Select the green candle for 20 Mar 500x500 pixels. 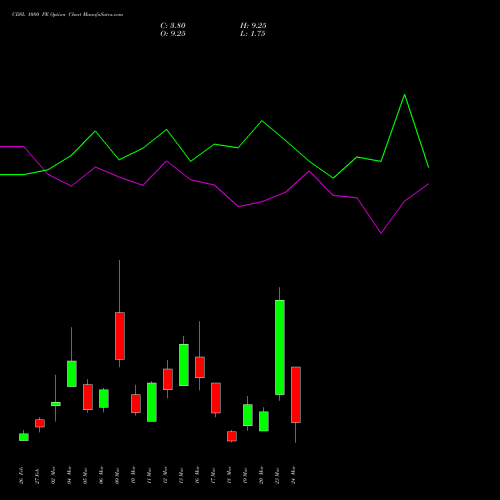(x=264, y=421)
